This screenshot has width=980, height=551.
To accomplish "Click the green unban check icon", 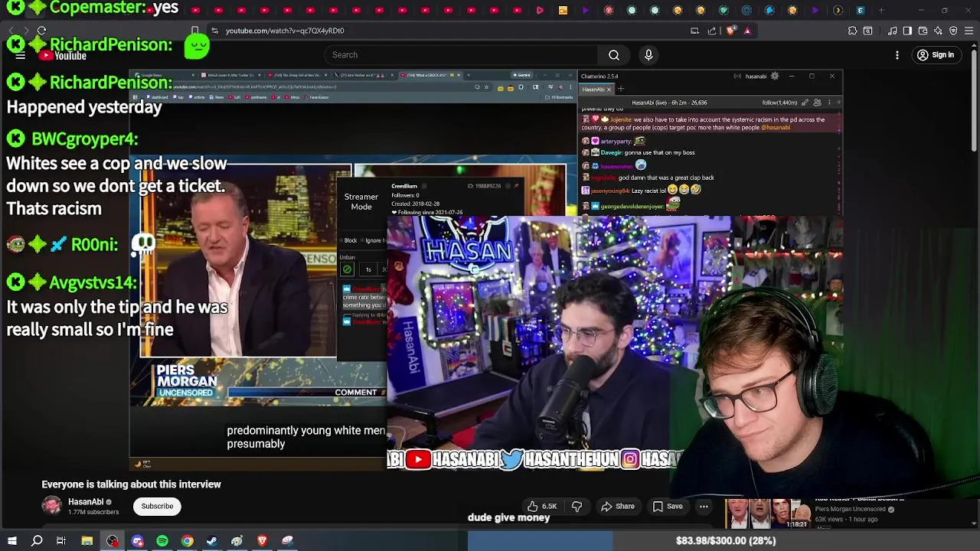I will (348, 269).
